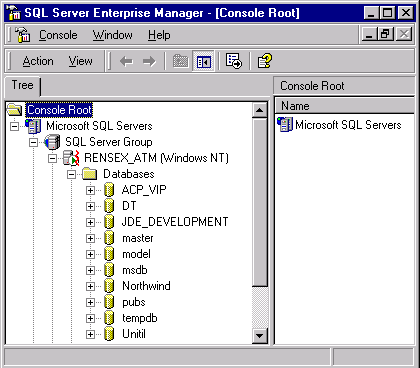Open the Action menu
420x368 pixels.
click(x=38, y=61)
